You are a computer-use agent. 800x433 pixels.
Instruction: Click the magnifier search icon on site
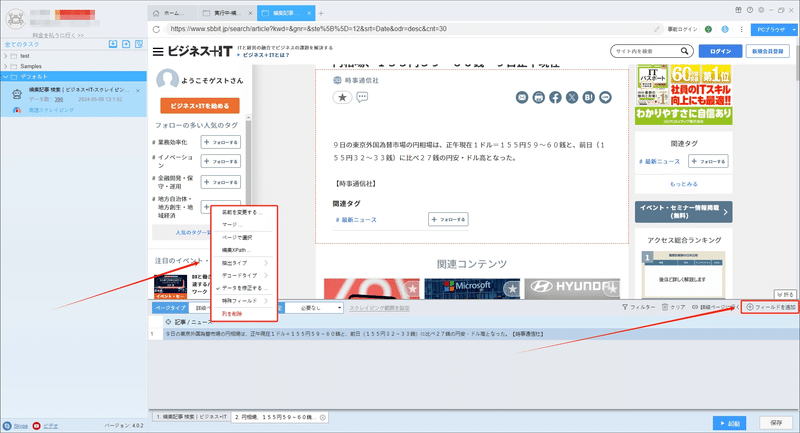pos(685,51)
